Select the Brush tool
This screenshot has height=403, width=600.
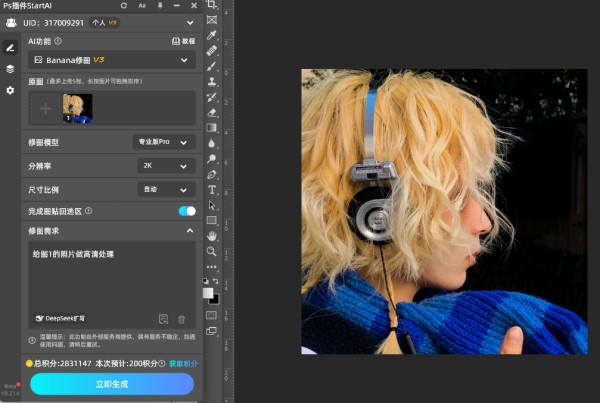(212, 65)
